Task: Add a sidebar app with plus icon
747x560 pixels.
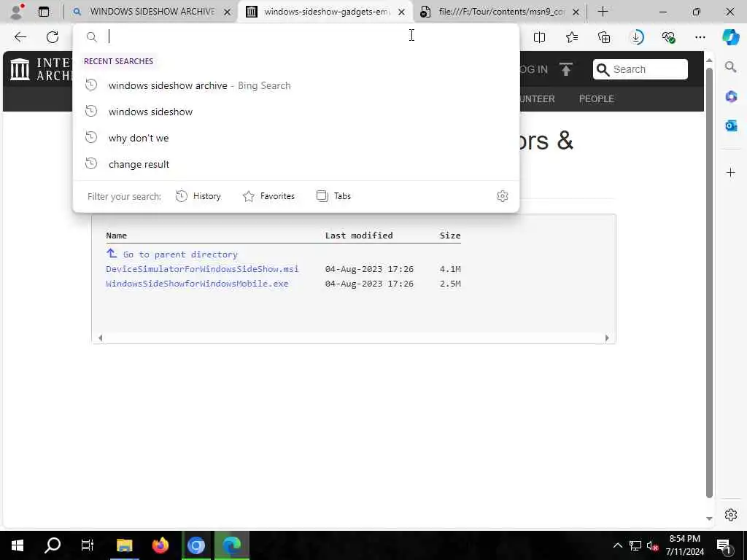Action: (731, 172)
